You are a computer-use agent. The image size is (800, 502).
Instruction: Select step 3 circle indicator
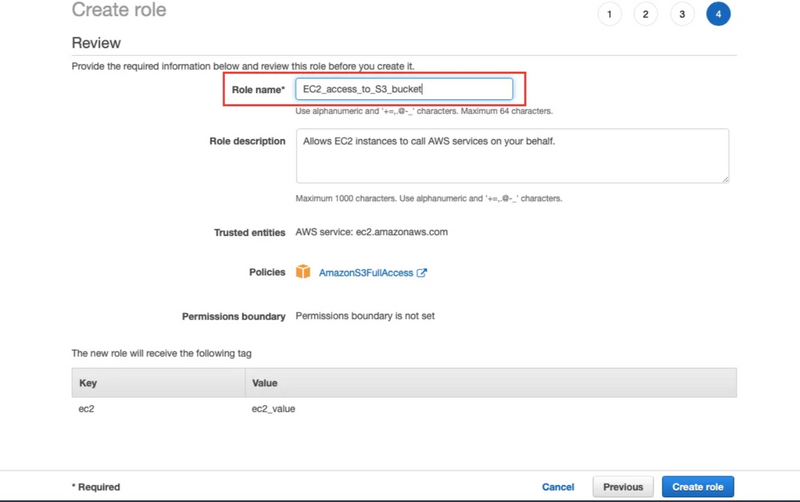(x=682, y=14)
